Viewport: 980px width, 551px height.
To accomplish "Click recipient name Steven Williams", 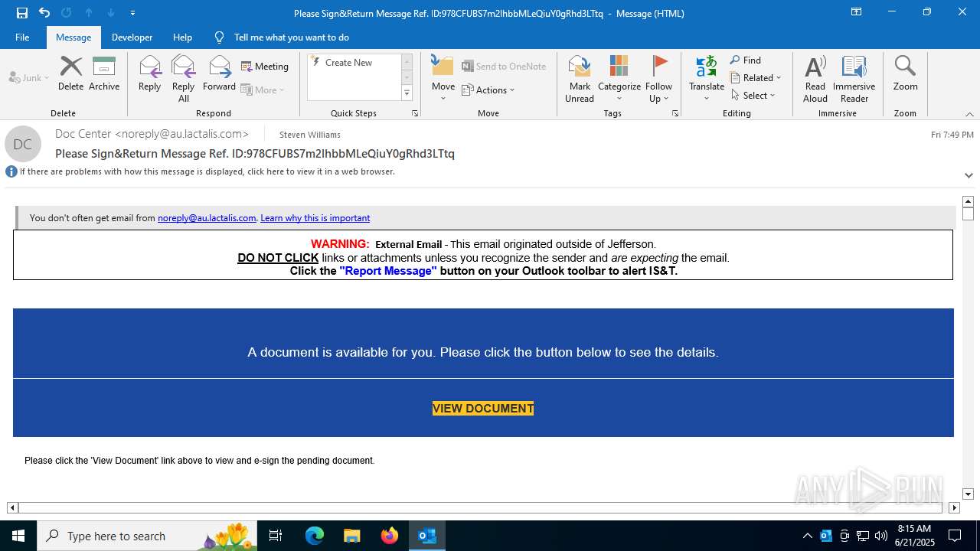I will tap(310, 135).
